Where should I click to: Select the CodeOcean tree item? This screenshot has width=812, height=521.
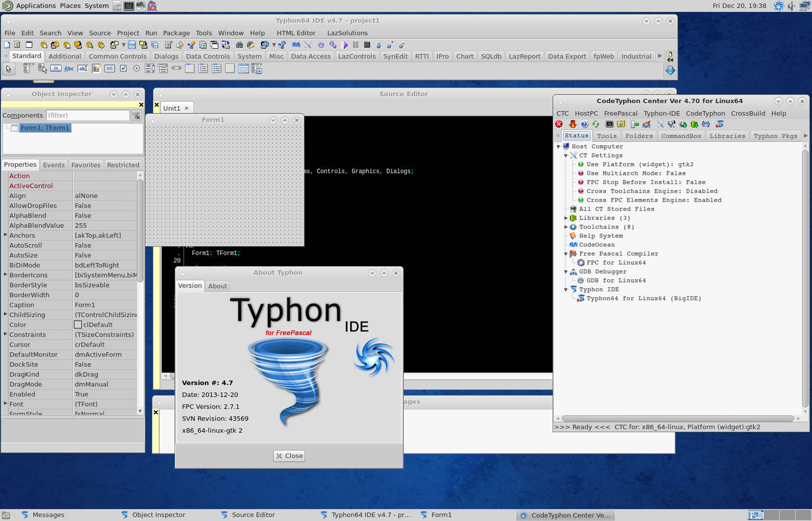click(597, 245)
